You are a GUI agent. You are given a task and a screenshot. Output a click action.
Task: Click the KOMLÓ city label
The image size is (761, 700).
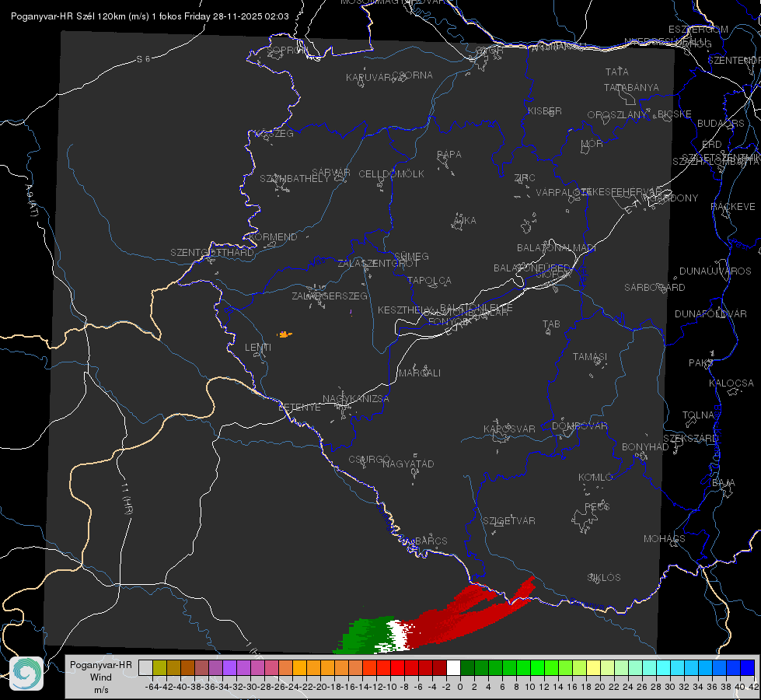click(x=595, y=478)
